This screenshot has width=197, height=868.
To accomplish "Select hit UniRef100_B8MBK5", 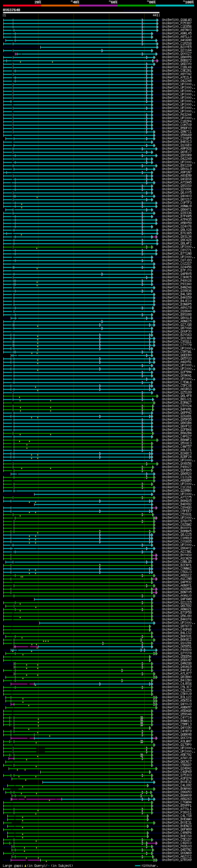I will [x=177, y=531].
